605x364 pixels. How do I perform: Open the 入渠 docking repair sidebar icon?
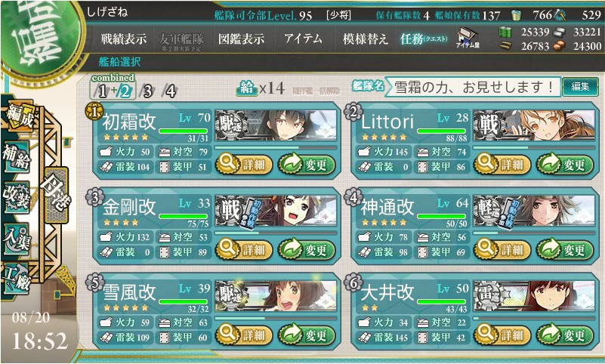coord(16,239)
